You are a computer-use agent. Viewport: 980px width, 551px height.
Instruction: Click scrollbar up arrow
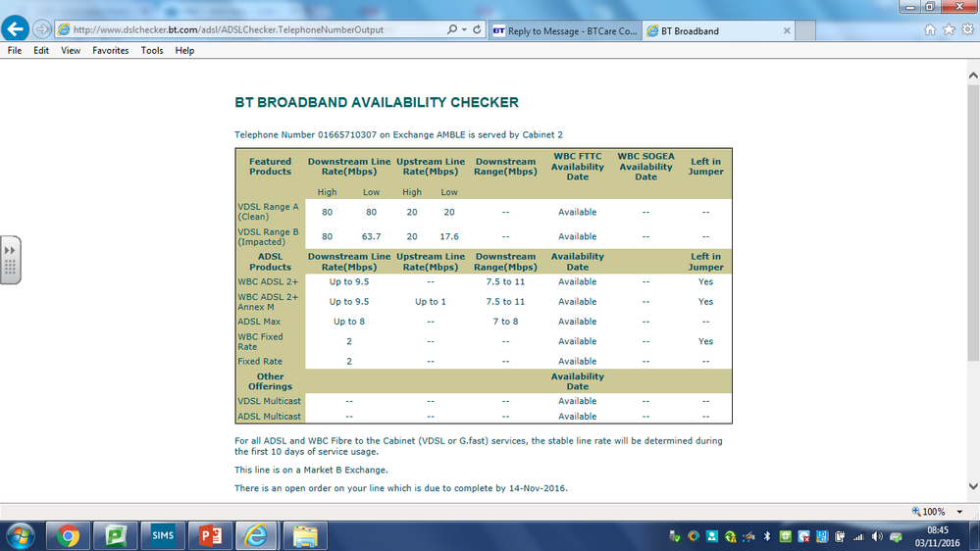[973, 75]
